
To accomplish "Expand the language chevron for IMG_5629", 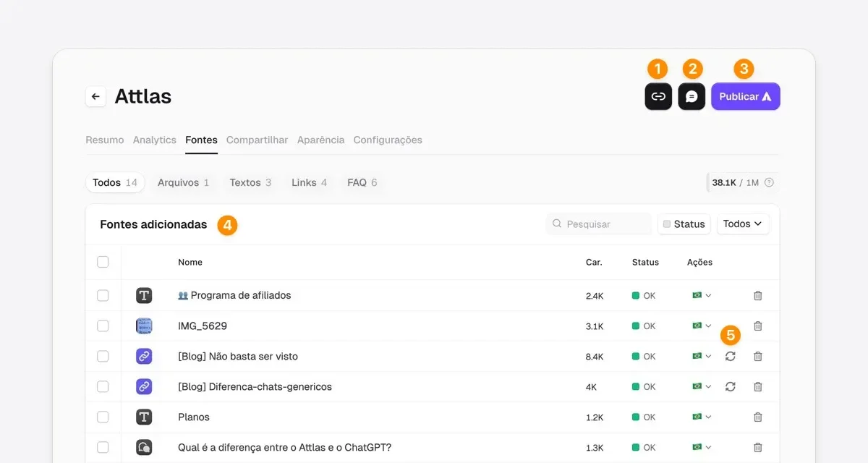I will click(707, 326).
